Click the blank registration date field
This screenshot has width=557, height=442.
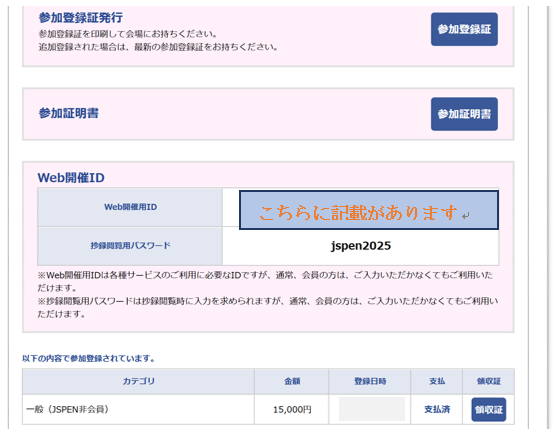tap(372, 409)
